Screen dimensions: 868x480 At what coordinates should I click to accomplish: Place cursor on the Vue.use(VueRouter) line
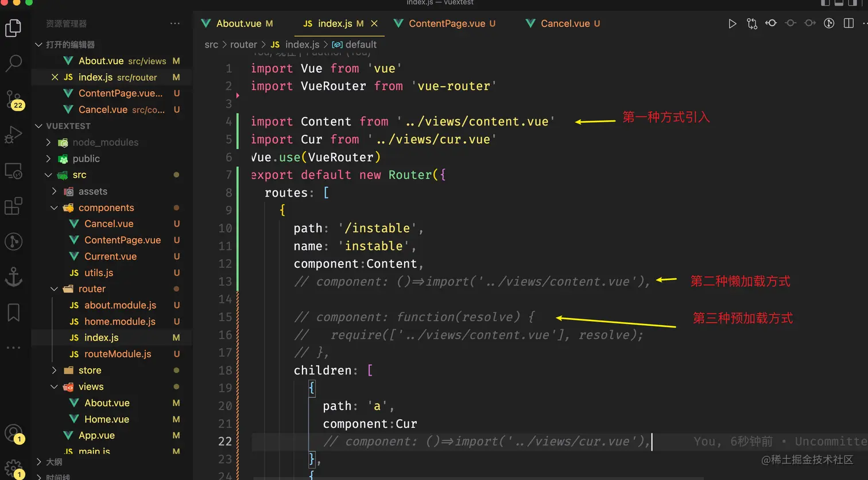316,157
